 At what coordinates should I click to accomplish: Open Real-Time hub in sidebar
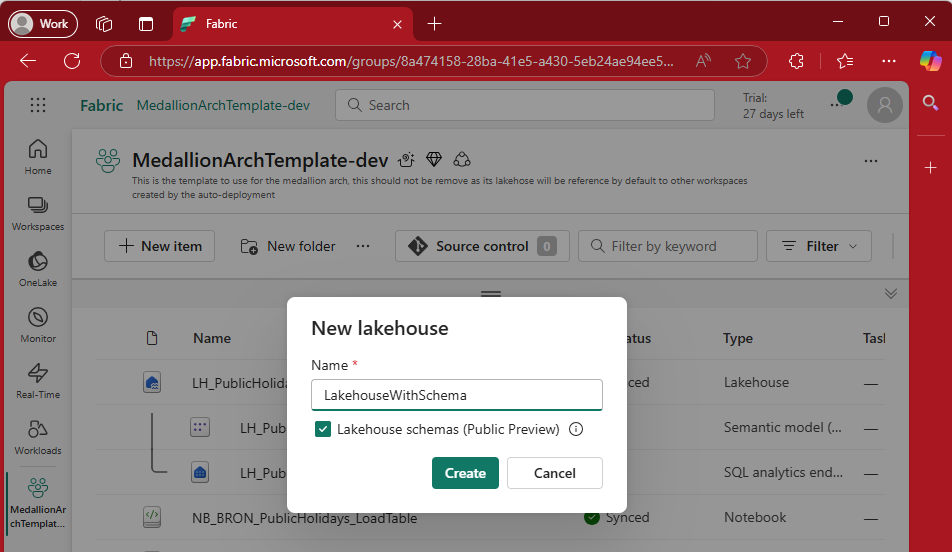(38, 381)
